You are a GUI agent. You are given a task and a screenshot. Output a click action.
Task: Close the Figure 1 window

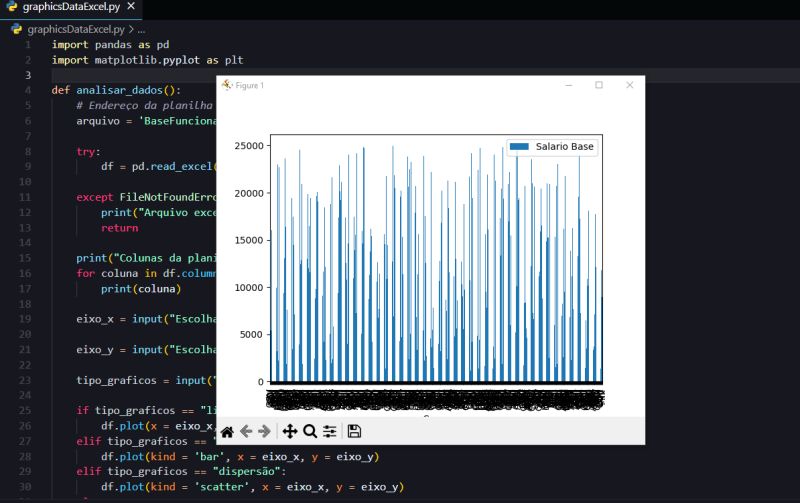(x=630, y=85)
